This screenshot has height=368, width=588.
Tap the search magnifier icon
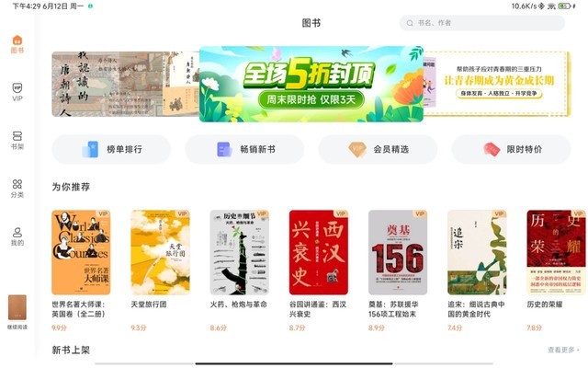[410, 23]
